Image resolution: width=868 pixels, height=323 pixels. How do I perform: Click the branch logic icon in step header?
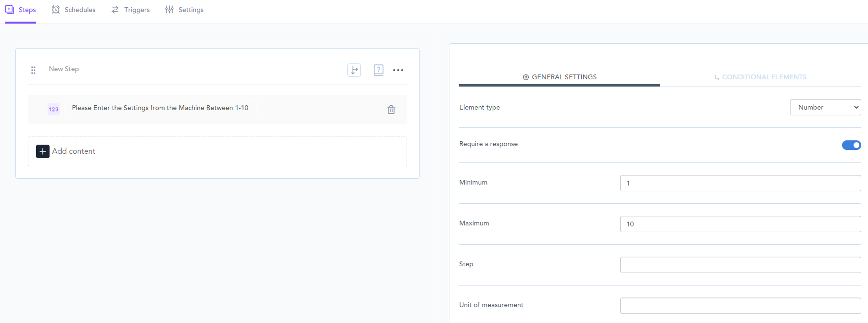354,70
